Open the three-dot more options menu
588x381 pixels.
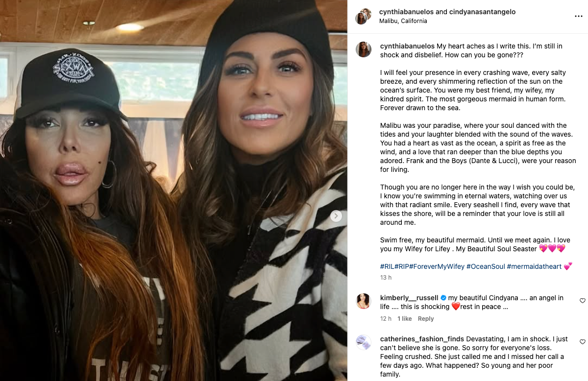click(578, 16)
